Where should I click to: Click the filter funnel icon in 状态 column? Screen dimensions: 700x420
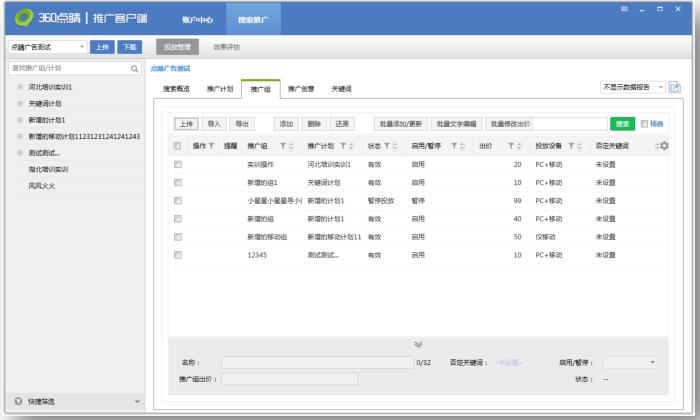(387, 146)
